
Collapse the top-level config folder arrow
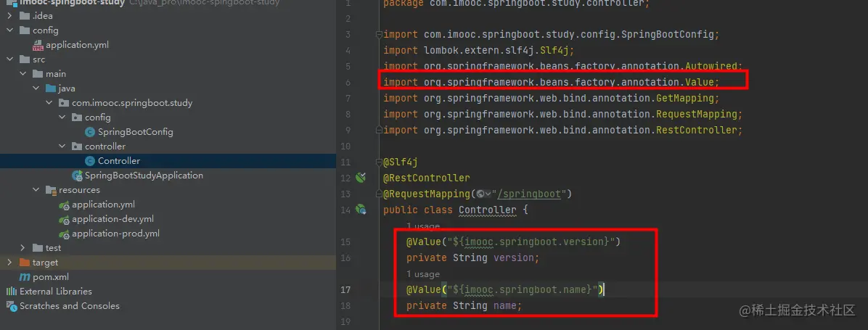pyautogui.click(x=9, y=30)
